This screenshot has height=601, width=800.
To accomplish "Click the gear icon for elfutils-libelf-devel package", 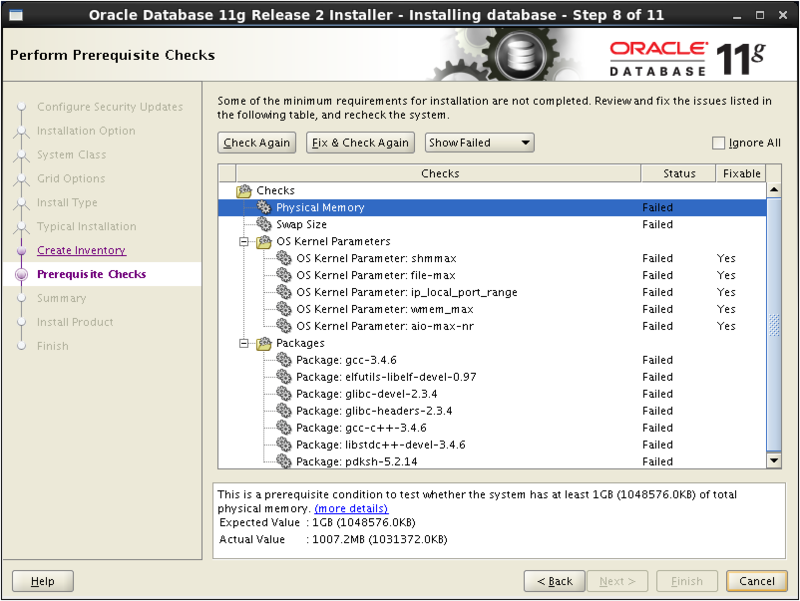I will [284, 377].
